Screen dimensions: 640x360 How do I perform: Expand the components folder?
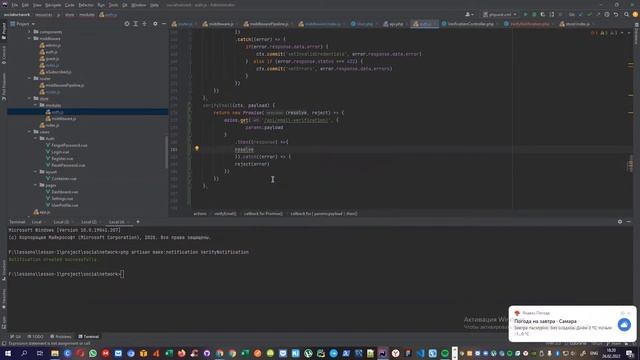tap(29, 32)
